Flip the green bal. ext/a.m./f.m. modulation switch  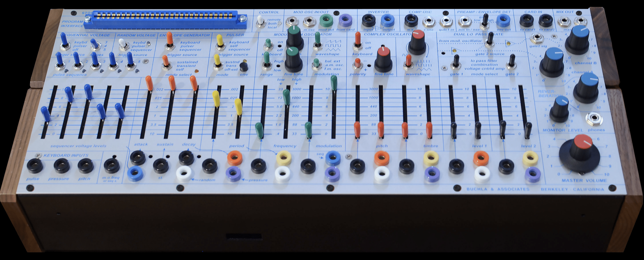point(316,64)
